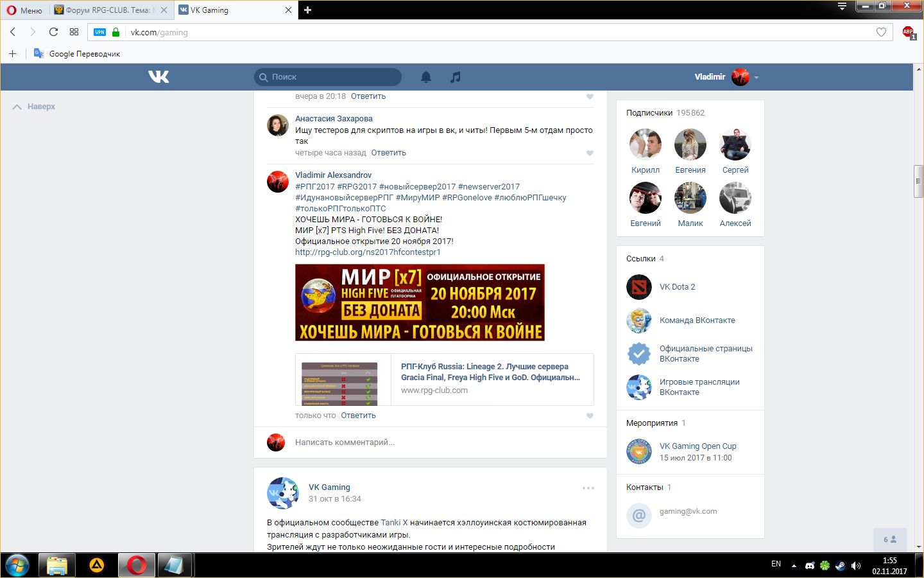924x578 pixels.
Task: Click the VK logo in header
Action: point(158,77)
